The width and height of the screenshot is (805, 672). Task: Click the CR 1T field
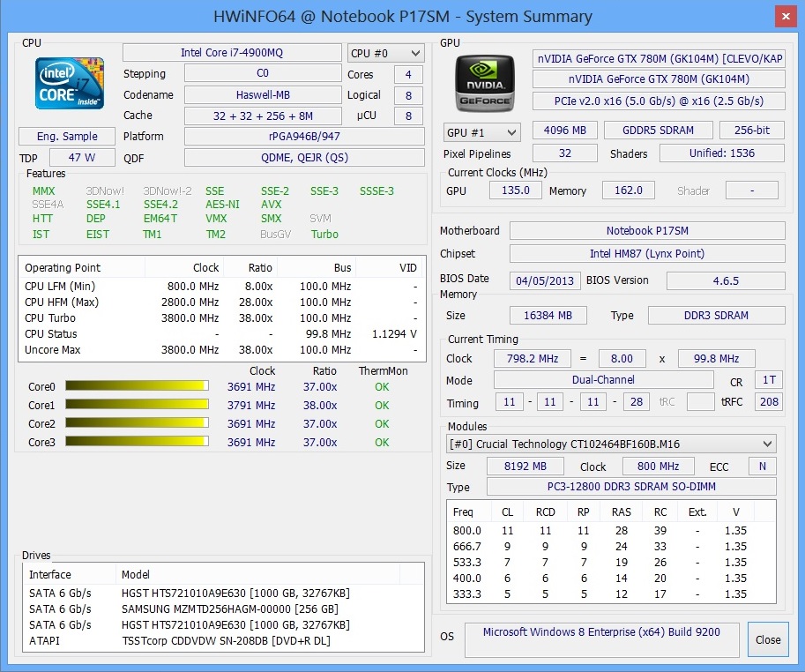(769, 379)
